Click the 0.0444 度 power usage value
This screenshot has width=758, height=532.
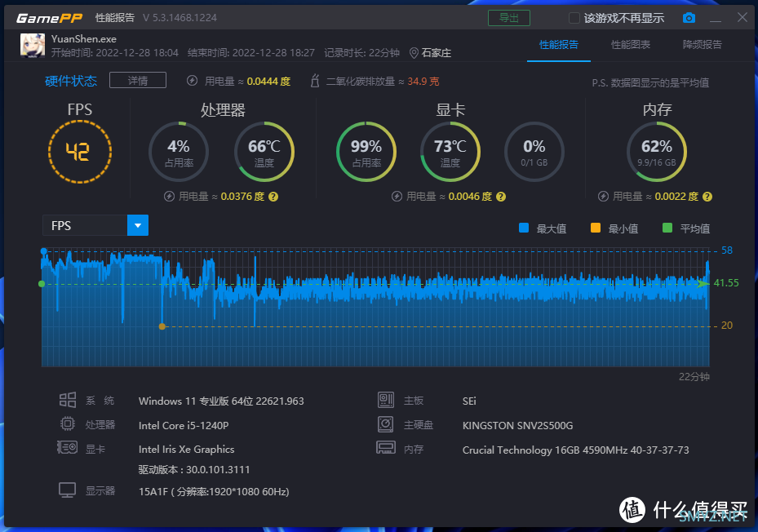(268, 82)
